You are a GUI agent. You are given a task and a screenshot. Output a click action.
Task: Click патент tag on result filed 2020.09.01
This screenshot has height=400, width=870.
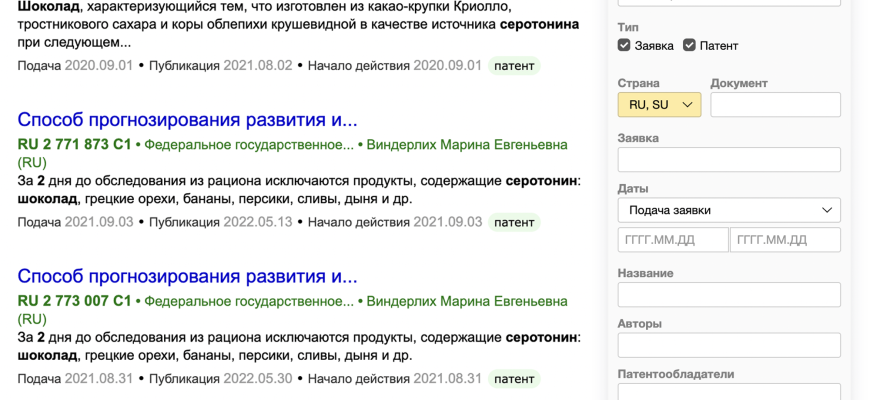click(514, 66)
